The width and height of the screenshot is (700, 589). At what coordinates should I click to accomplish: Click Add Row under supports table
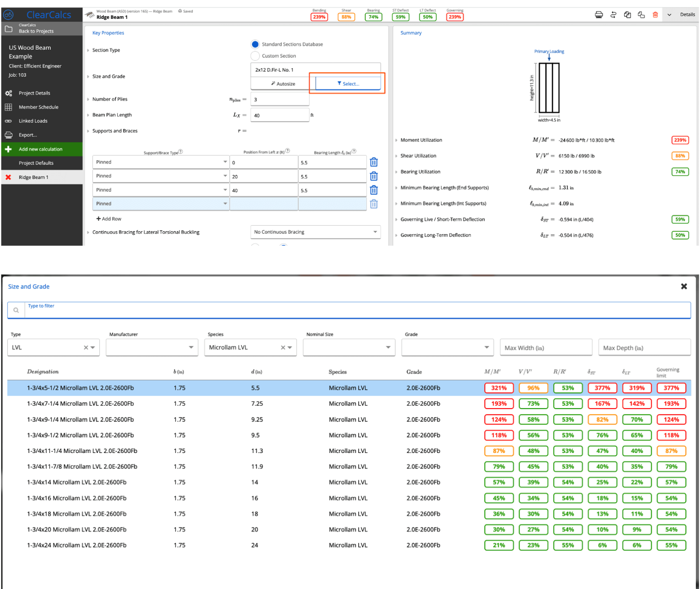[x=109, y=219]
